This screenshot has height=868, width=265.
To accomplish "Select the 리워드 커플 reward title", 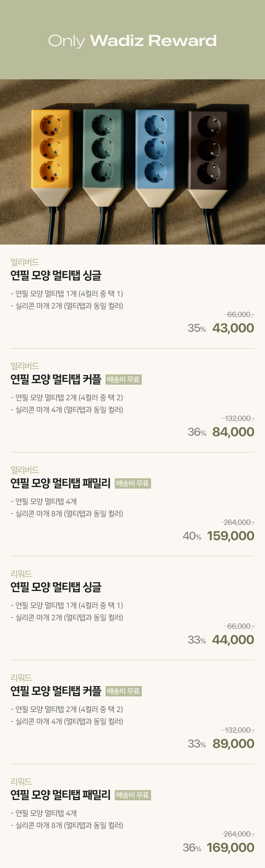I will tap(56, 691).
